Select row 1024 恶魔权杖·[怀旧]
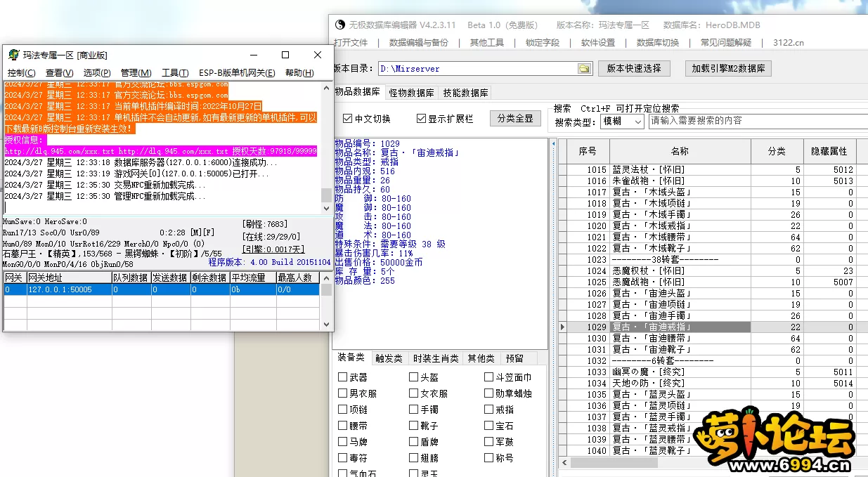 coord(713,270)
